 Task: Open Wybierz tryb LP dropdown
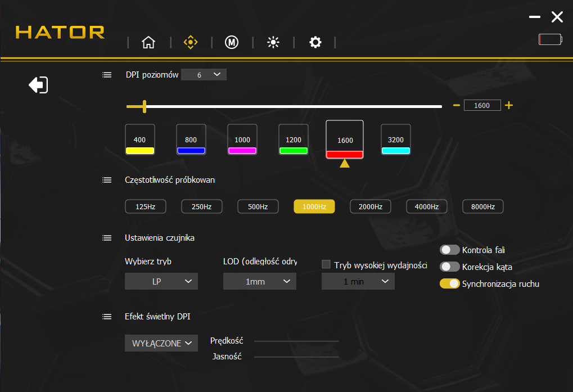tap(161, 281)
